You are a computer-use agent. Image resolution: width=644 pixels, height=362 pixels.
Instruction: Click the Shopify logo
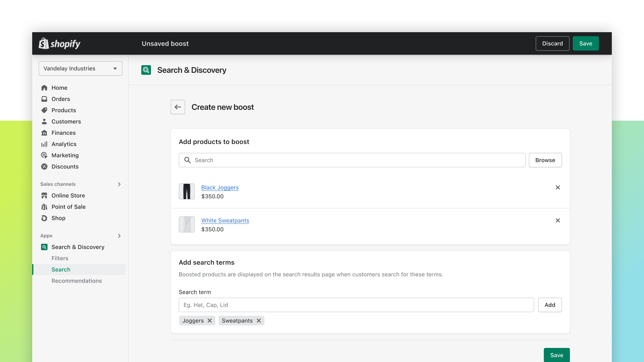tap(60, 43)
